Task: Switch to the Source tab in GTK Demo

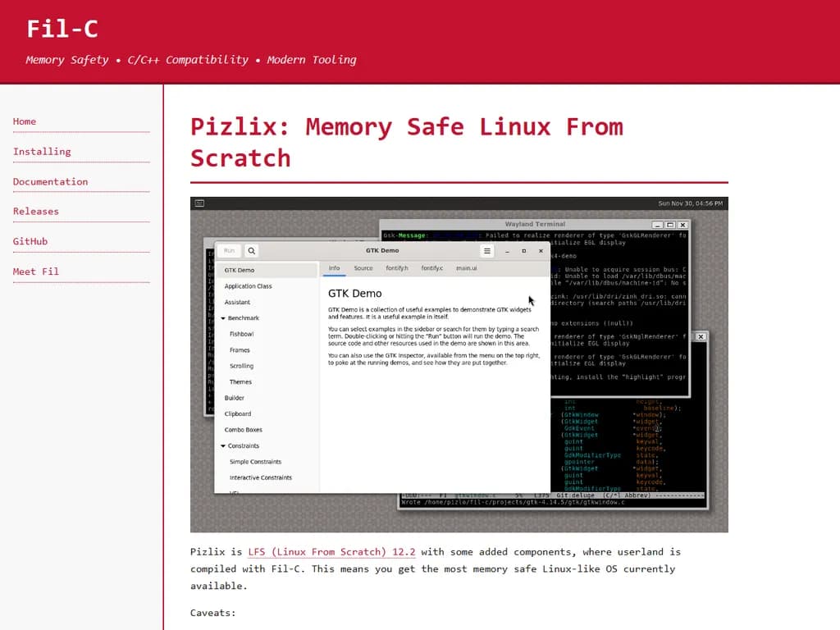Action: [x=365, y=268]
